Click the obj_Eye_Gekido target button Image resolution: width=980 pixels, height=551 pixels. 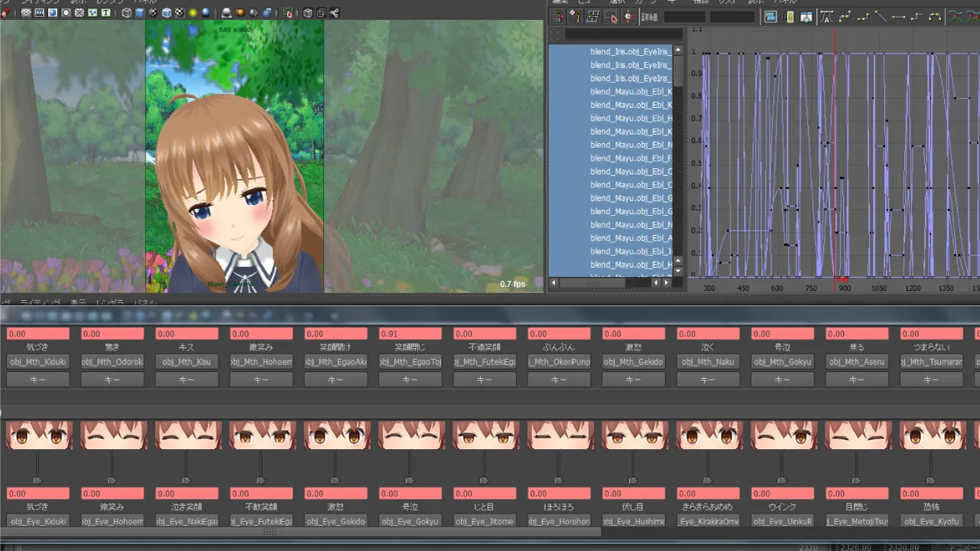click(335, 521)
